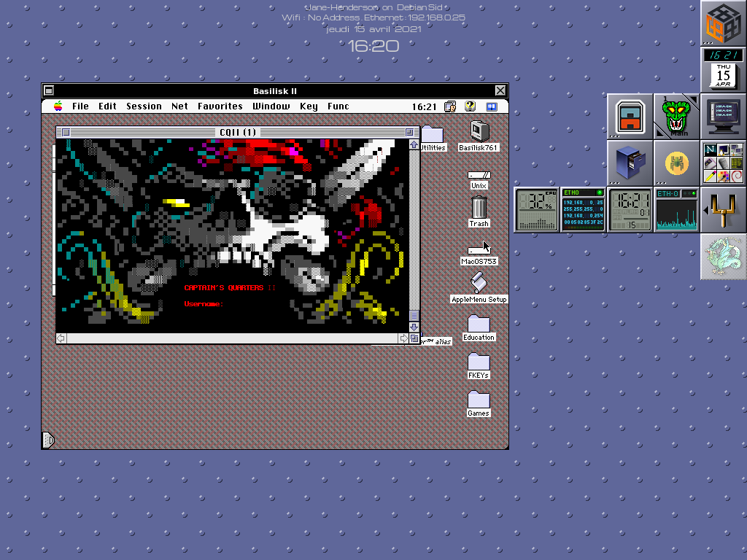Viewport: 747px width, 560px height.
Task: Click the Debian swirl icon in grid
Action: pyautogui.click(x=737, y=176)
